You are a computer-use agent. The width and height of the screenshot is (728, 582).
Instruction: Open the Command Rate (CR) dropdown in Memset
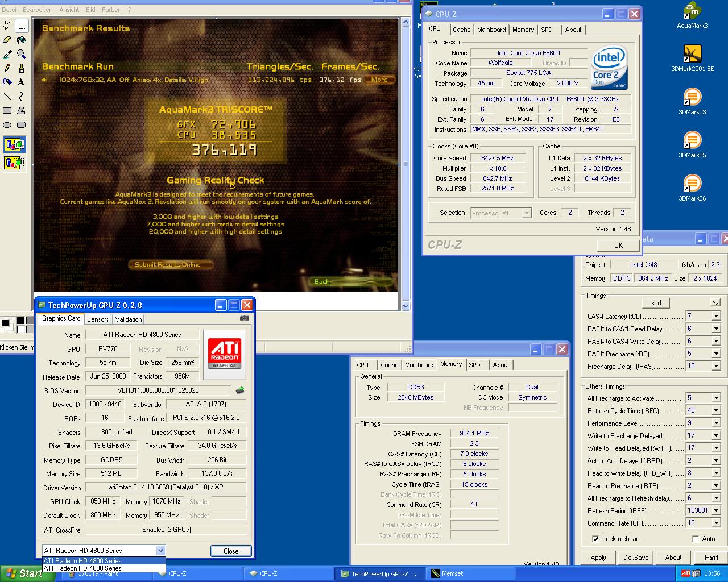point(716,523)
